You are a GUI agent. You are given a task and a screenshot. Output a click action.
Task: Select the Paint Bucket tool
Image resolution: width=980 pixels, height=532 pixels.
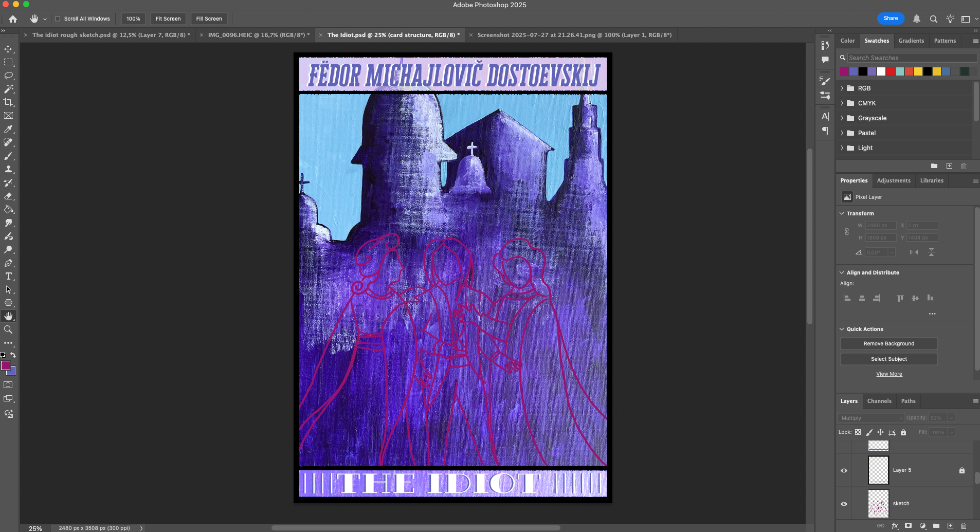pyautogui.click(x=8, y=209)
